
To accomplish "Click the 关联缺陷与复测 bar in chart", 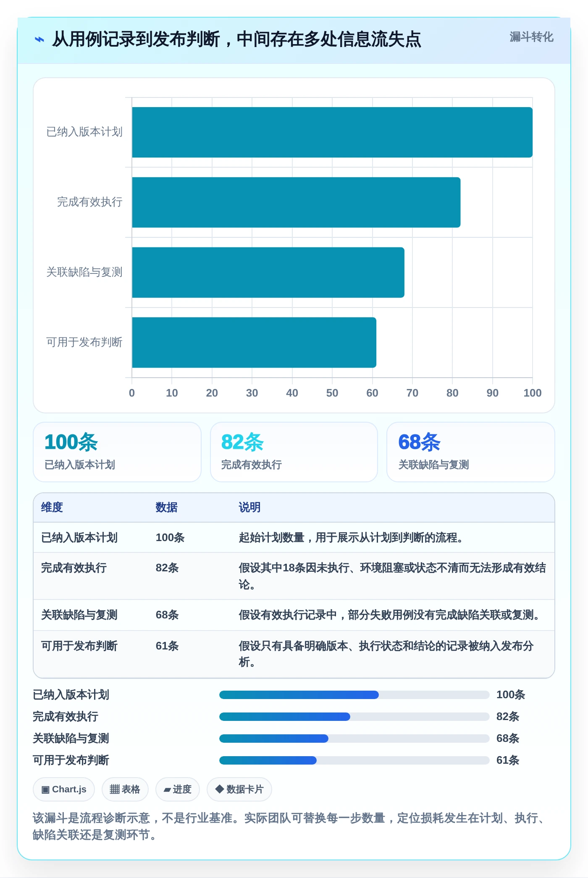I will [x=268, y=273].
